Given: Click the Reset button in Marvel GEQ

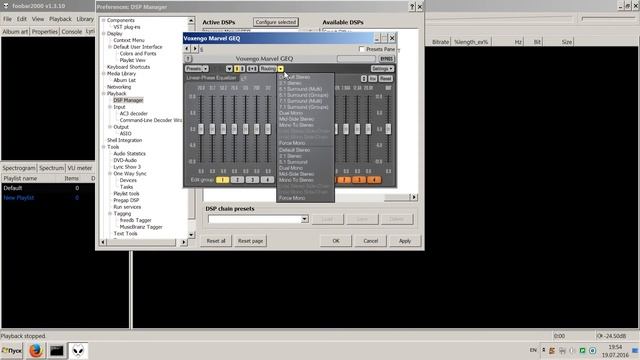Looking at the screenshot, I should (x=386, y=78).
